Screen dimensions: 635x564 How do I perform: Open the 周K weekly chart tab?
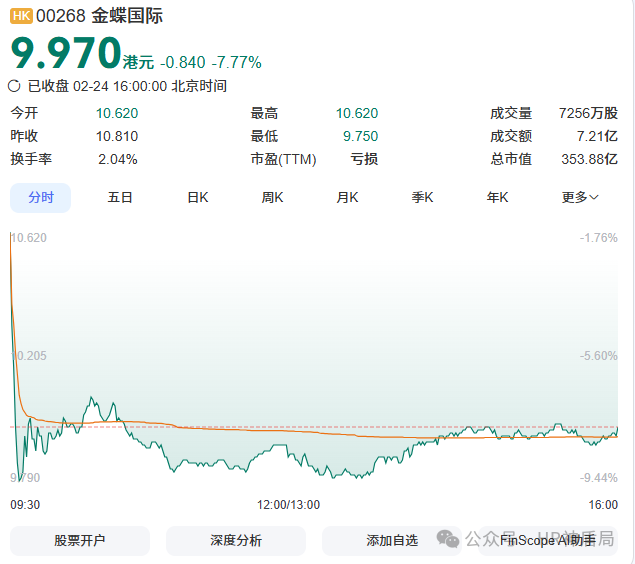(x=272, y=198)
